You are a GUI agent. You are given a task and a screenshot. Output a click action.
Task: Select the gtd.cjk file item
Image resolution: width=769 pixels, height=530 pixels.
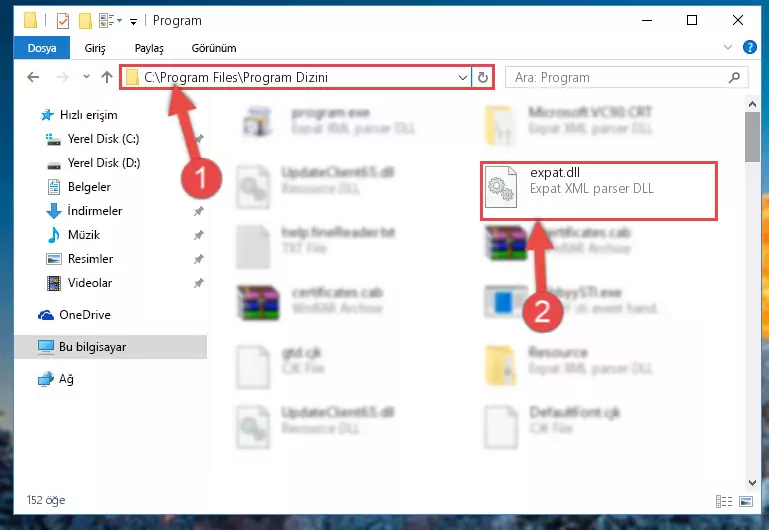[x=281, y=366]
